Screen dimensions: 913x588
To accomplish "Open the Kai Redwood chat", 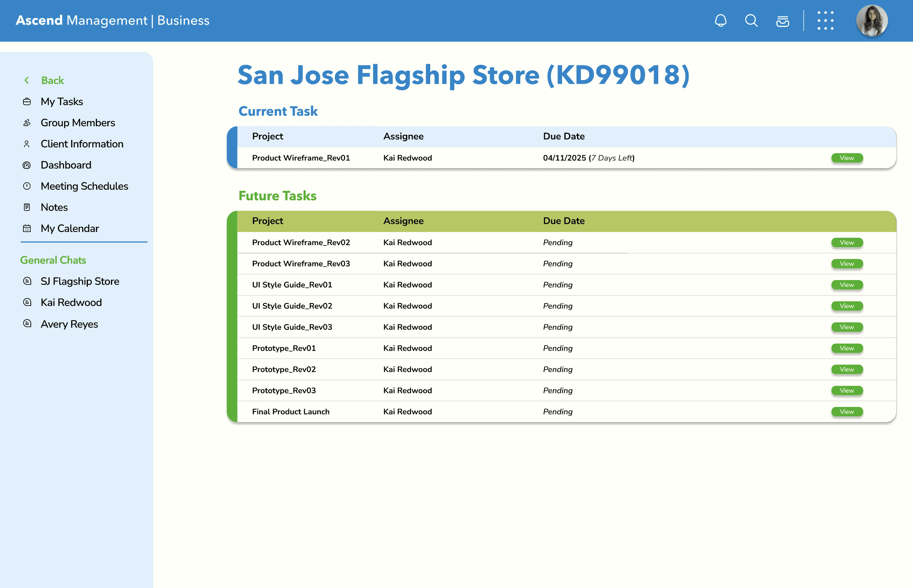I will click(71, 303).
